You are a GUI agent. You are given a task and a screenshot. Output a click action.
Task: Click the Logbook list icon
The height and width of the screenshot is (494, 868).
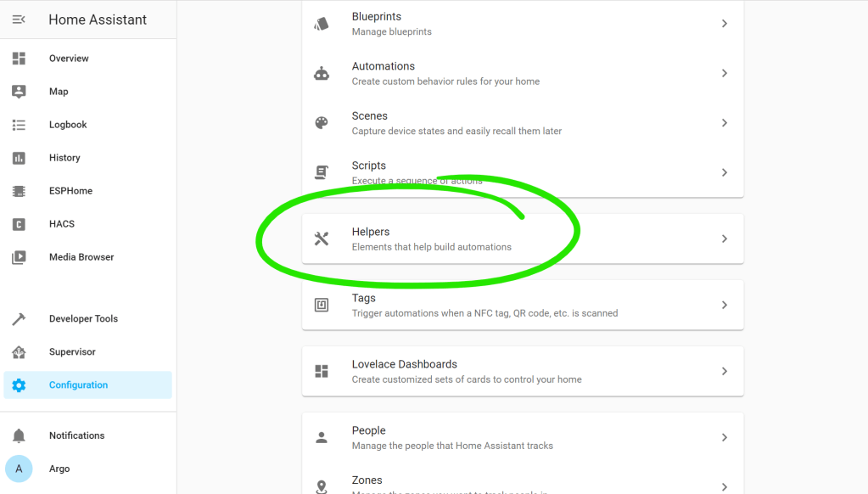pos(19,124)
